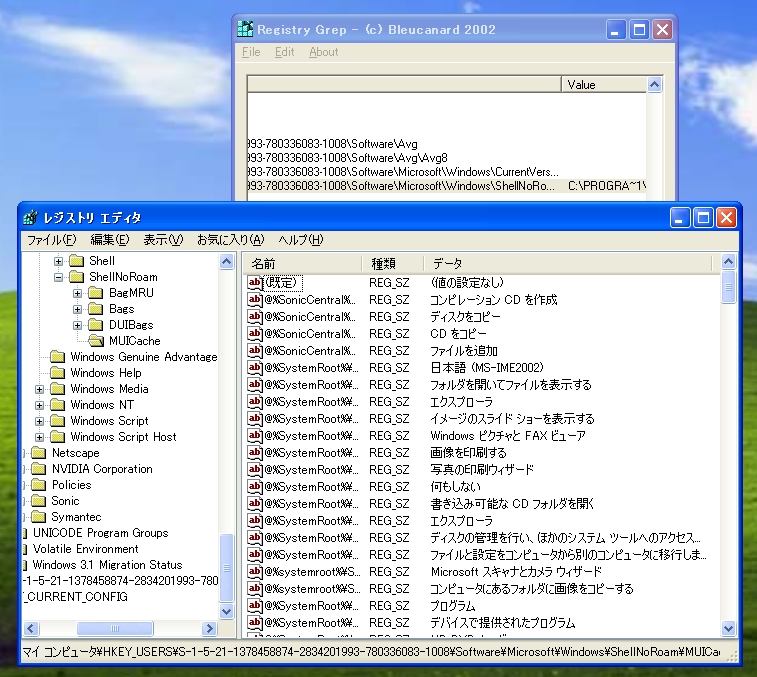The width and height of the screenshot is (757, 677).
Task: Select ShellNoRo... result row in Registry Grep
Action: 447,186
